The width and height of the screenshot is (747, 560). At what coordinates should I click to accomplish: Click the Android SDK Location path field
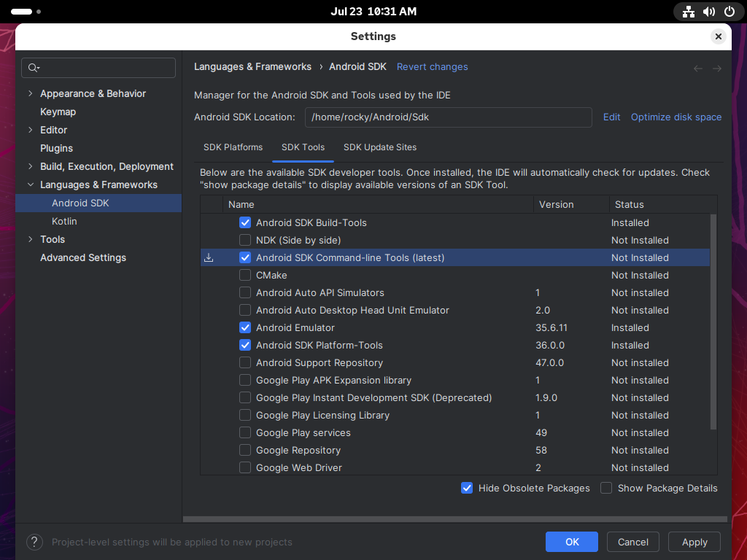coord(449,117)
